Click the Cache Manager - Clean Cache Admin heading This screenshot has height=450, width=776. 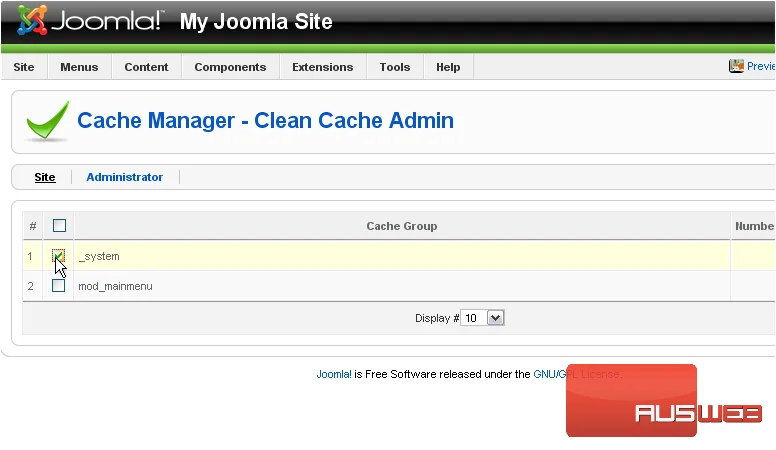[x=265, y=121]
